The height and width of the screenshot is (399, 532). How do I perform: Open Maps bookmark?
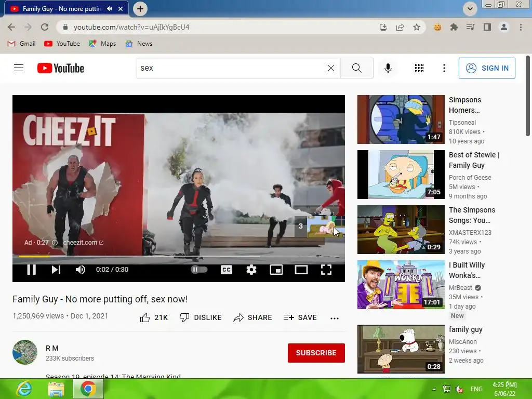point(102,44)
